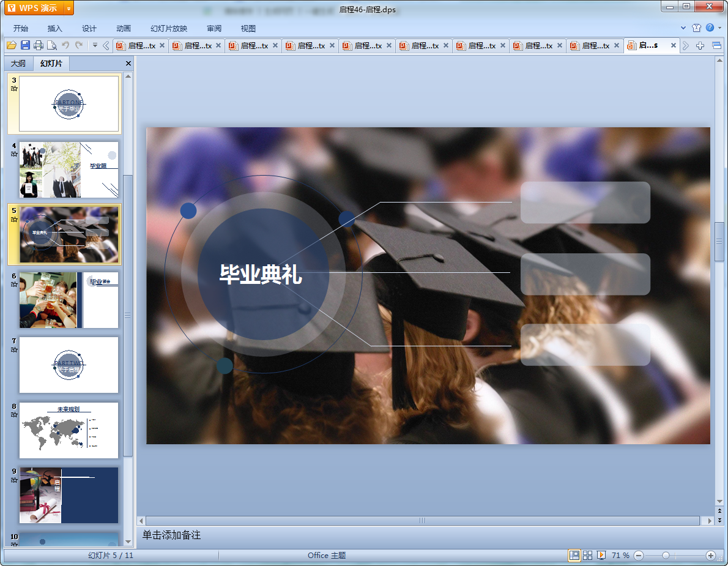The image size is (728, 566).
Task: Select slide 9 thumbnail with dark blue
Action: click(x=69, y=496)
